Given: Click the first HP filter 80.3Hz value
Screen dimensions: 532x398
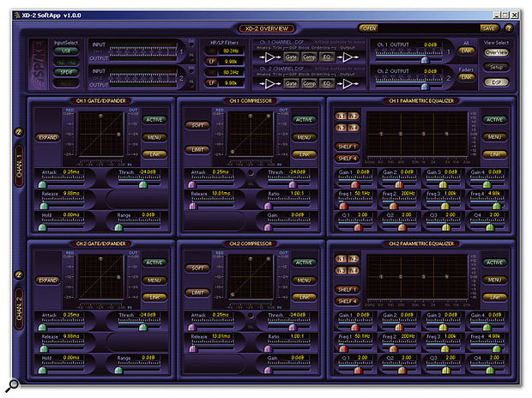Looking at the screenshot, I should click(x=231, y=51).
